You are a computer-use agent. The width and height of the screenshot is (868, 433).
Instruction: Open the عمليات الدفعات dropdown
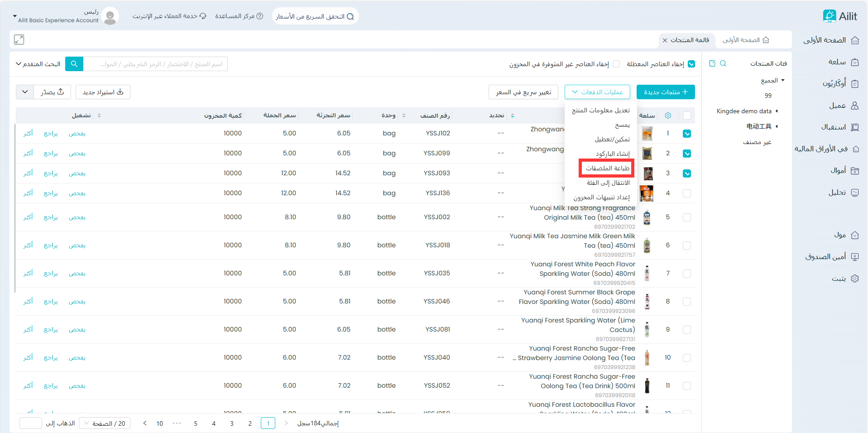(x=597, y=92)
